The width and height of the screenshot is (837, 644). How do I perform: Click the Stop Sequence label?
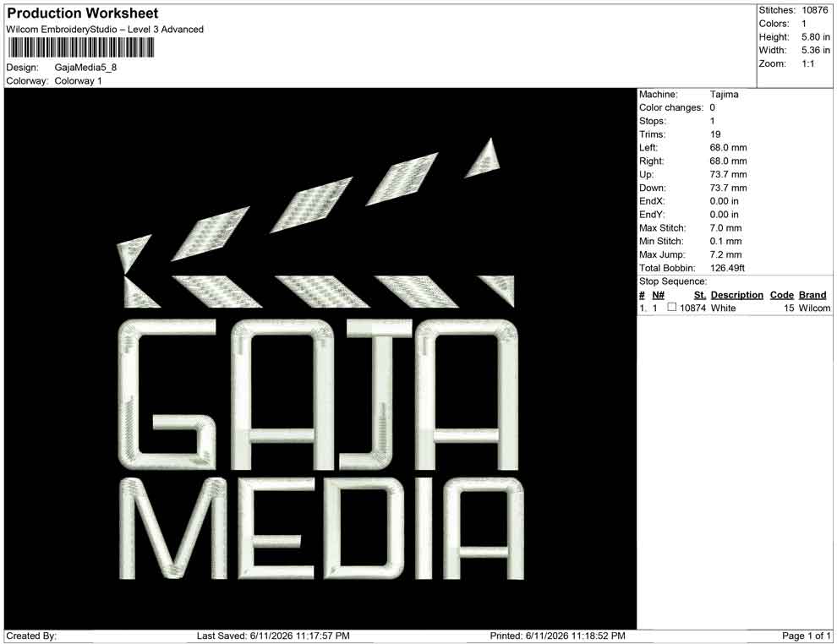tap(673, 281)
